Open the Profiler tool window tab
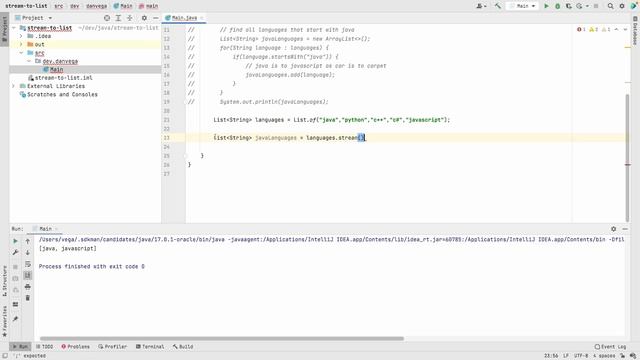Image resolution: width=640 pixels, height=360 pixels. coord(113,347)
